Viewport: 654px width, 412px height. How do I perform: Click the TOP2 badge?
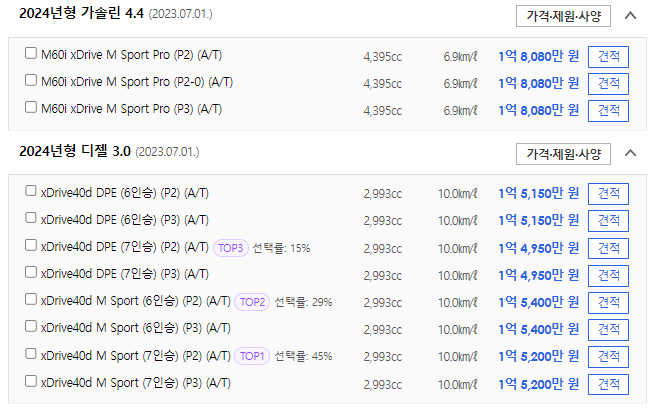pos(252,302)
